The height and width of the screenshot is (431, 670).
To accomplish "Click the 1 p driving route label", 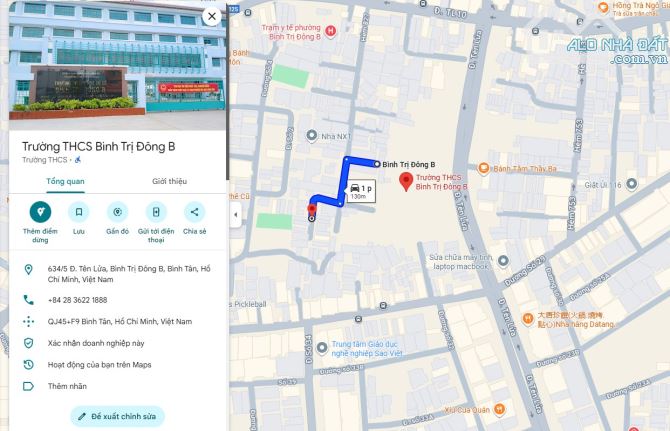I will pyautogui.click(x=361, y=191).
